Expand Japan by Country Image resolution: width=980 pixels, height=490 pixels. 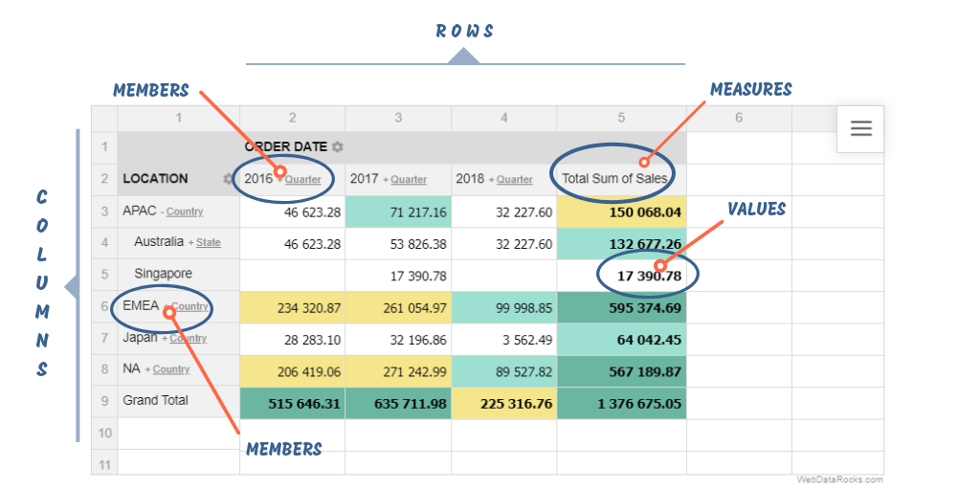(x=185, y=339)
